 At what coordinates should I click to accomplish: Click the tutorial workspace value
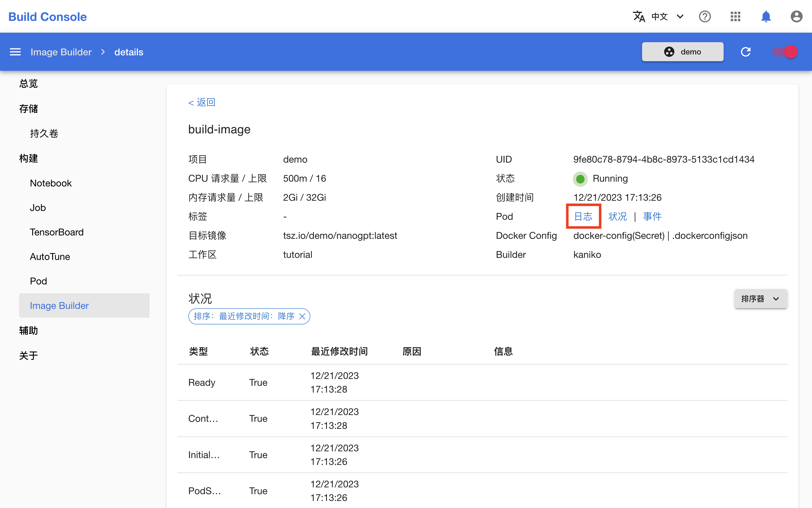pos(297,255)
